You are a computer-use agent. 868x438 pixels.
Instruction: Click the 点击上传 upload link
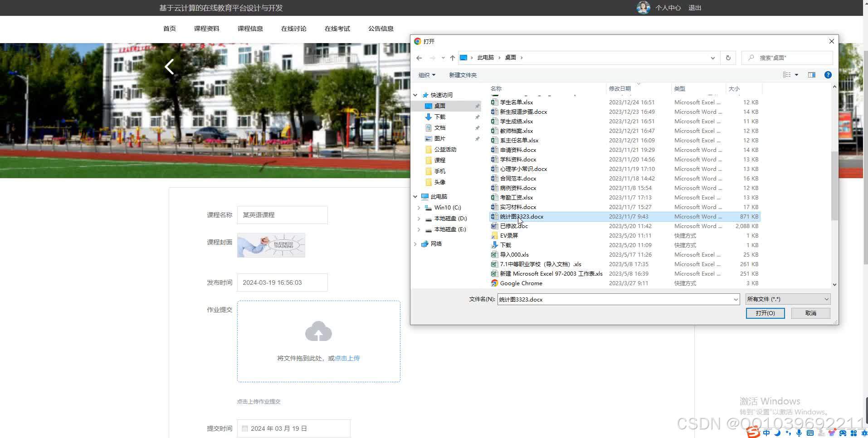click(x=346, y=358)
